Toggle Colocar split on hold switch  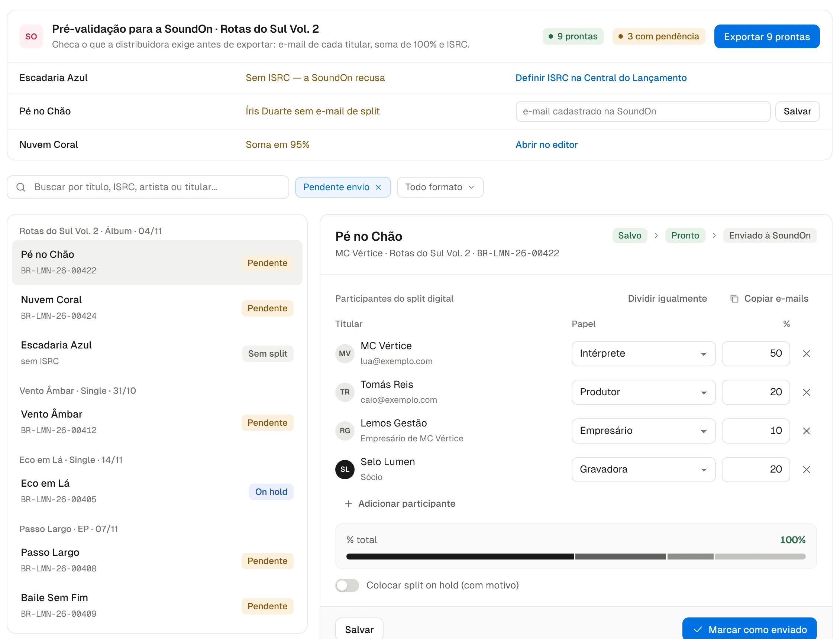(x=347, y=586)
